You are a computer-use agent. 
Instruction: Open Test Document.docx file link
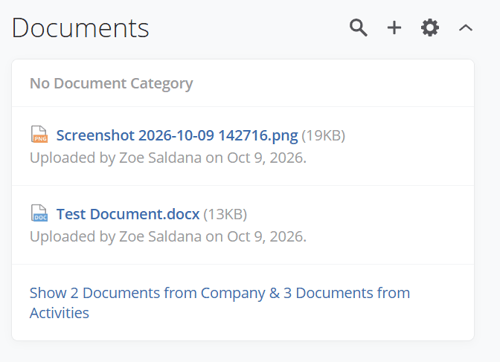(128, 214)
